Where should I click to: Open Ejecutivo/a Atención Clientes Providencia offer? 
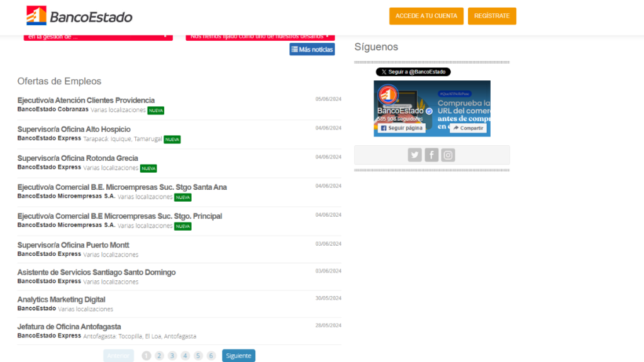(x=86, y=100)
